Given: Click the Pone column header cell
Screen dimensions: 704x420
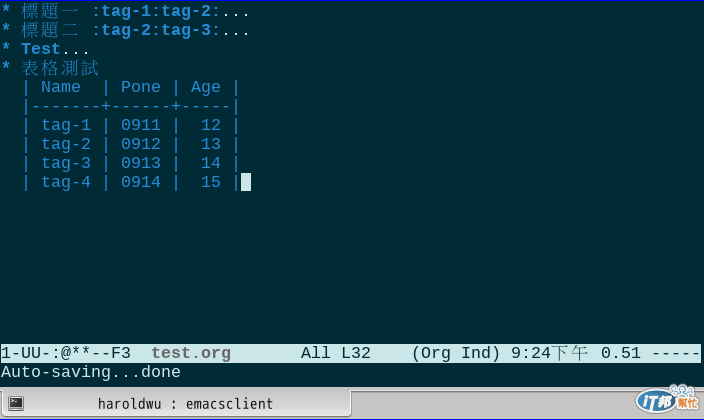Looking at the screenshot, I should point(141,87).
